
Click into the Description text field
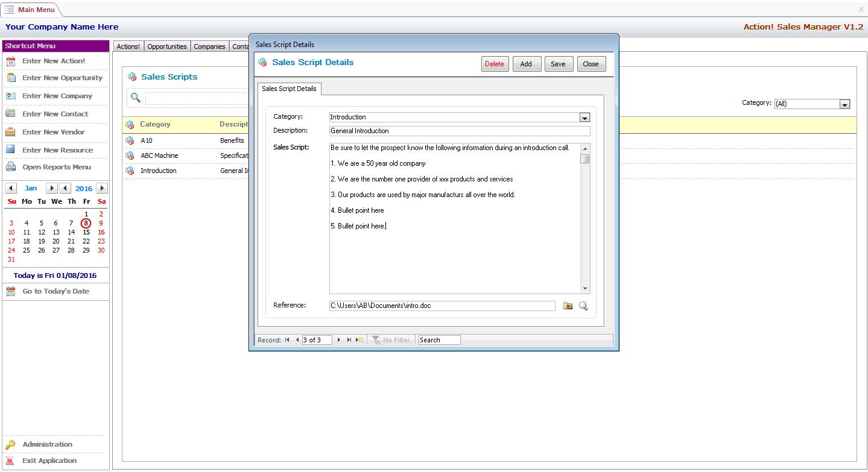[x=459, y=131]
